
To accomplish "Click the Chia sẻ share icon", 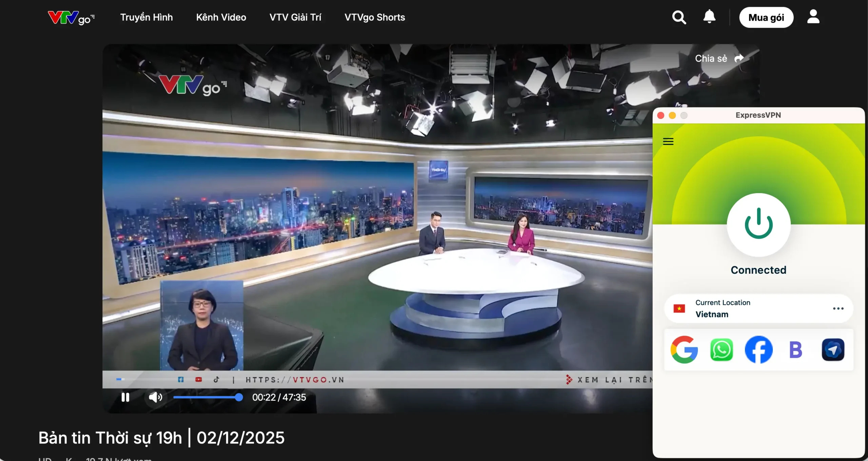I will [739, 58].
